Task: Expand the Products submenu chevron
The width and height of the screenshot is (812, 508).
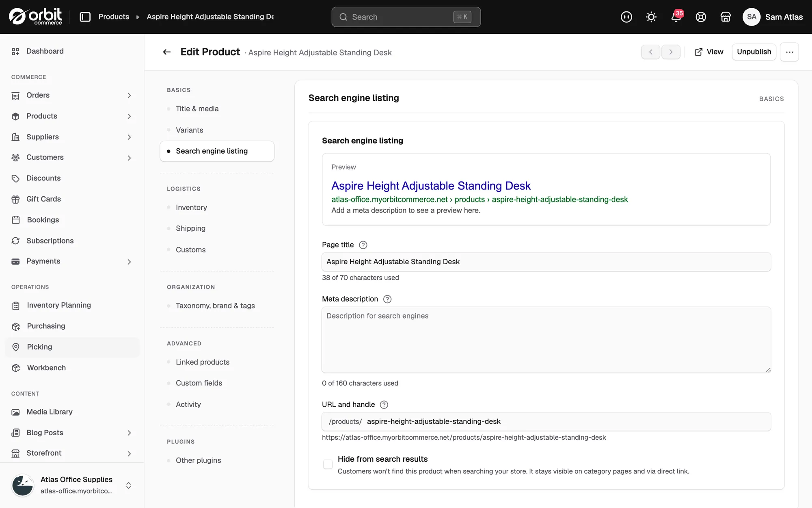Action: [129, 116]
